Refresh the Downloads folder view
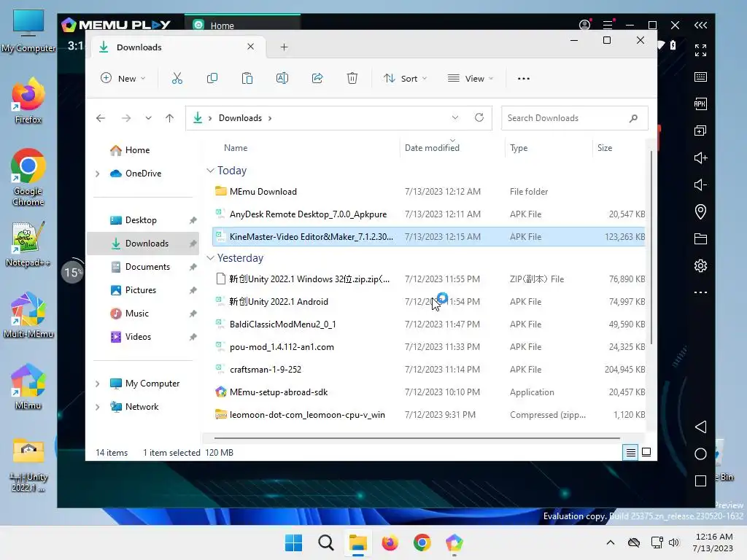This screenshot has height=560, width=747. tap(479, 117)
